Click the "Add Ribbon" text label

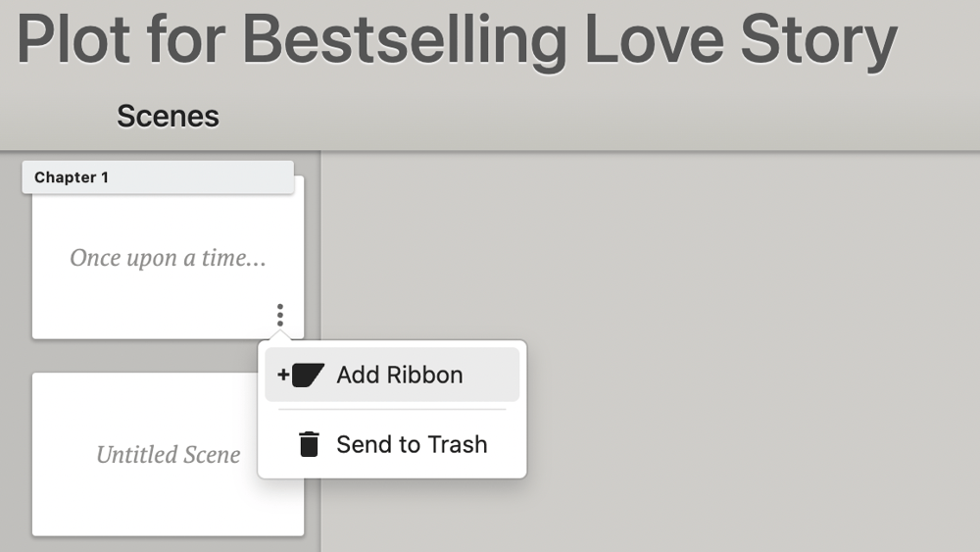pyautogui.click(x=400, y=376)
